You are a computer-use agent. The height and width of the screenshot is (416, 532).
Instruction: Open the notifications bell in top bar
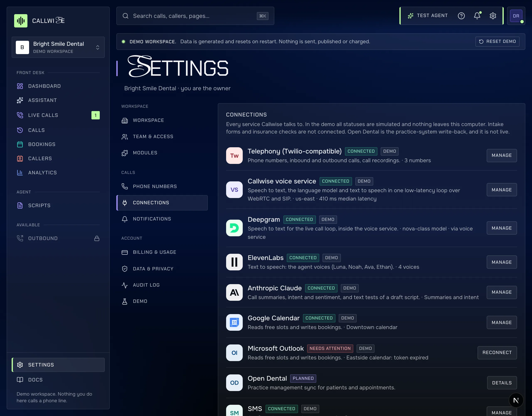click(477, 16)
